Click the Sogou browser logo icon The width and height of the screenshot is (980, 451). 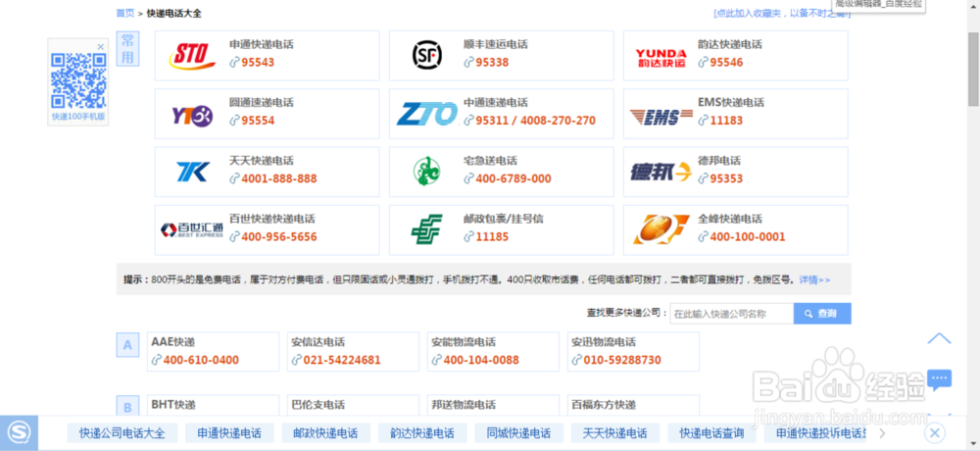pos(19,432)
